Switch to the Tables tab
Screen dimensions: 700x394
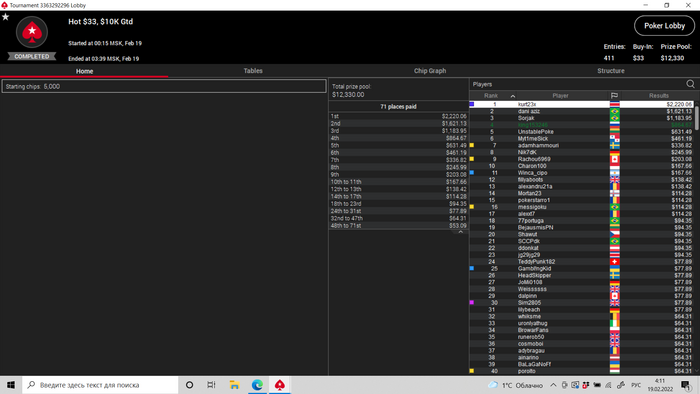tap(253, 71)
